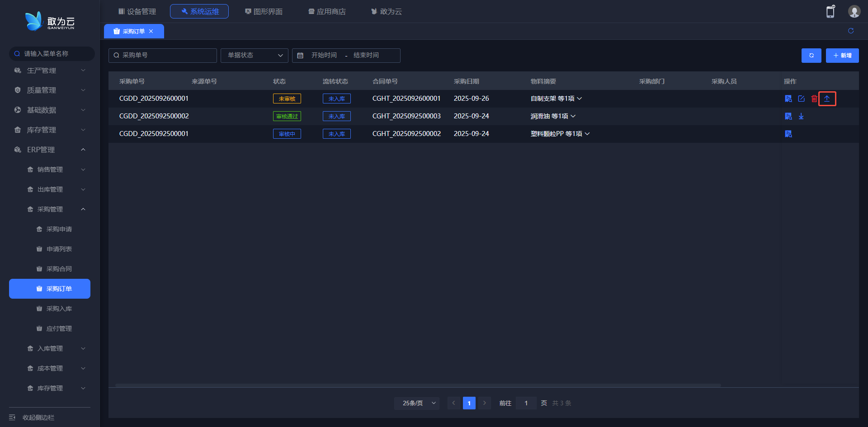
Task: Expand the 基础数据 menu
Action: point(50,110)
